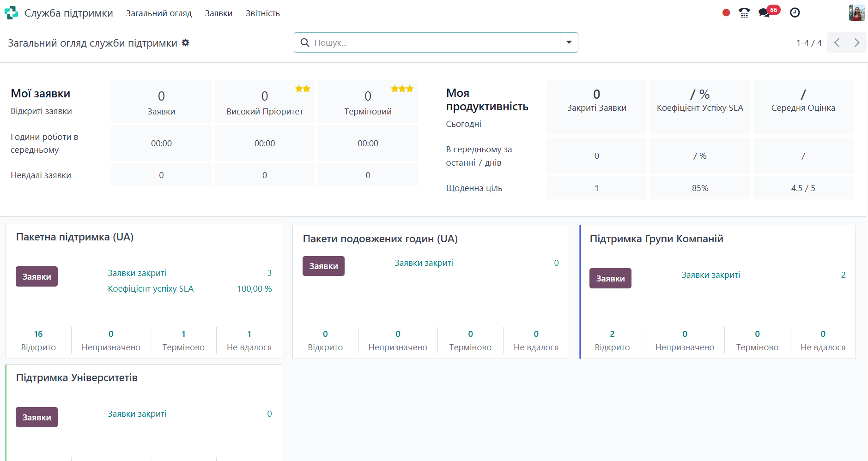Open the Загальний огляд menu
The height and width of the screenshot is (461, 868).
tap(159, 13)
